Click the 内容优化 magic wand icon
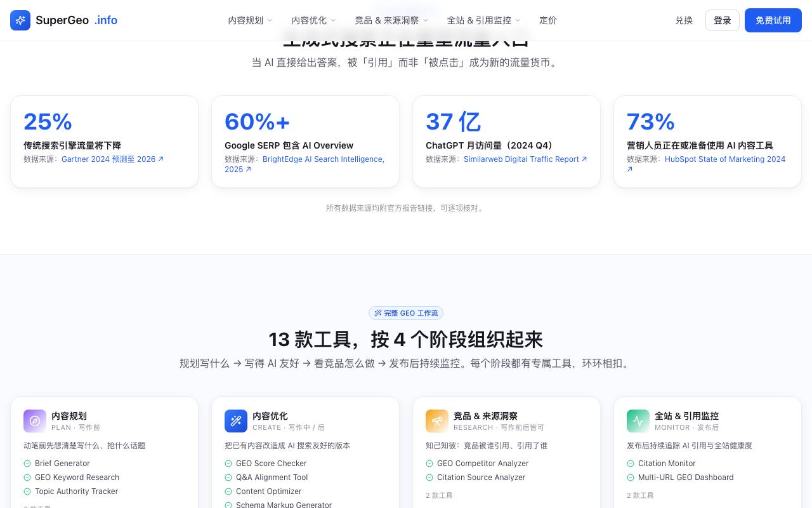812x508 pixels. coord(236,421)
